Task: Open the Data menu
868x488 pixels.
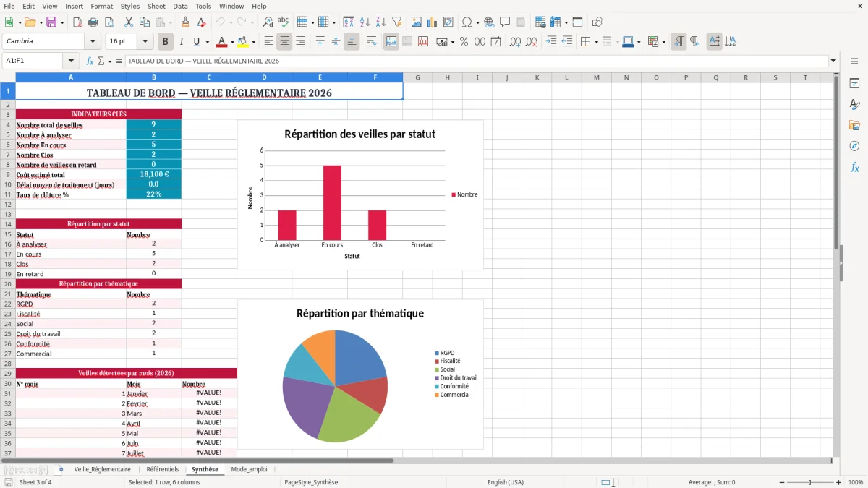Action: [180, 6]
